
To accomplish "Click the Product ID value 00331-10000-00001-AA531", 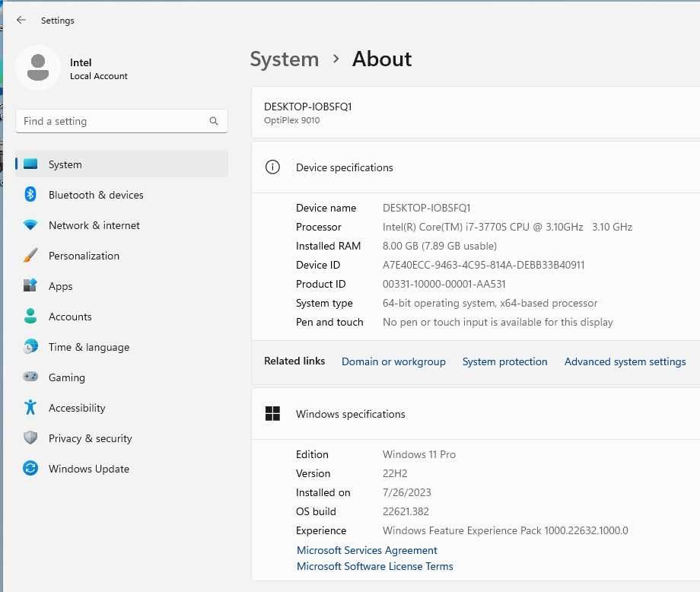I will (444, 284).
